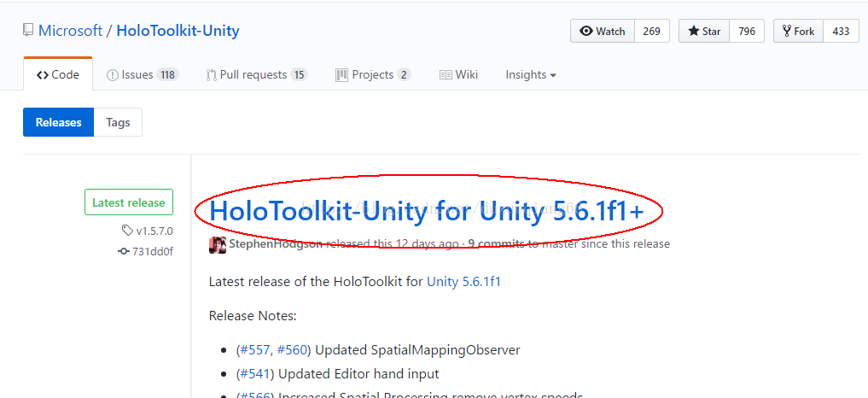Viewport: 868px width, 398px height.
Task: Click the Wiki tab book icon
Action: (x=446, y=75)
